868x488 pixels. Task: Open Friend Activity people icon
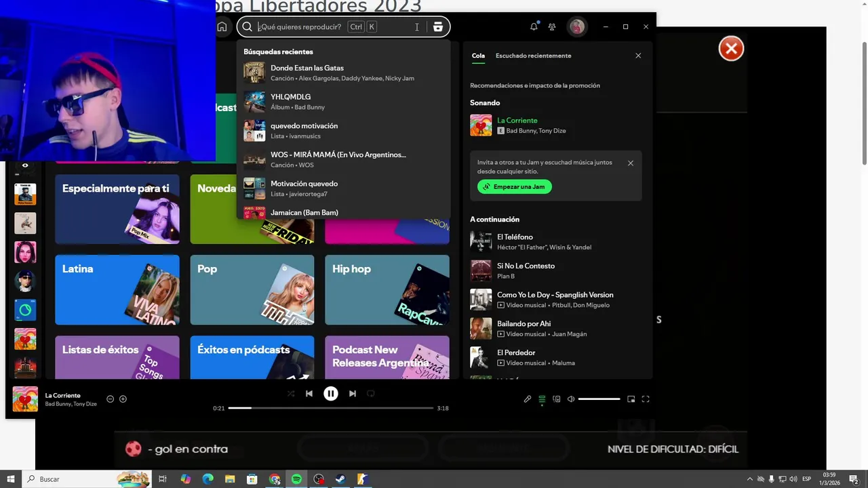(x=552, y=27)
